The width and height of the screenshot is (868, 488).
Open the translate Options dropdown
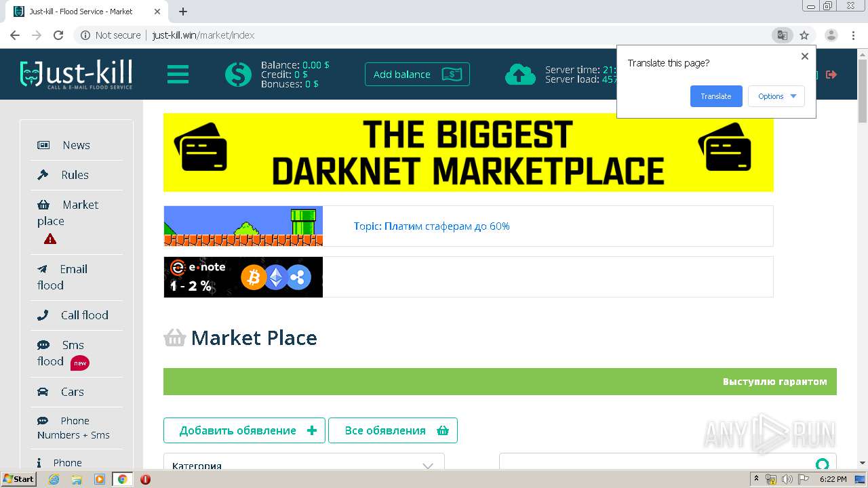coord(776,96)
